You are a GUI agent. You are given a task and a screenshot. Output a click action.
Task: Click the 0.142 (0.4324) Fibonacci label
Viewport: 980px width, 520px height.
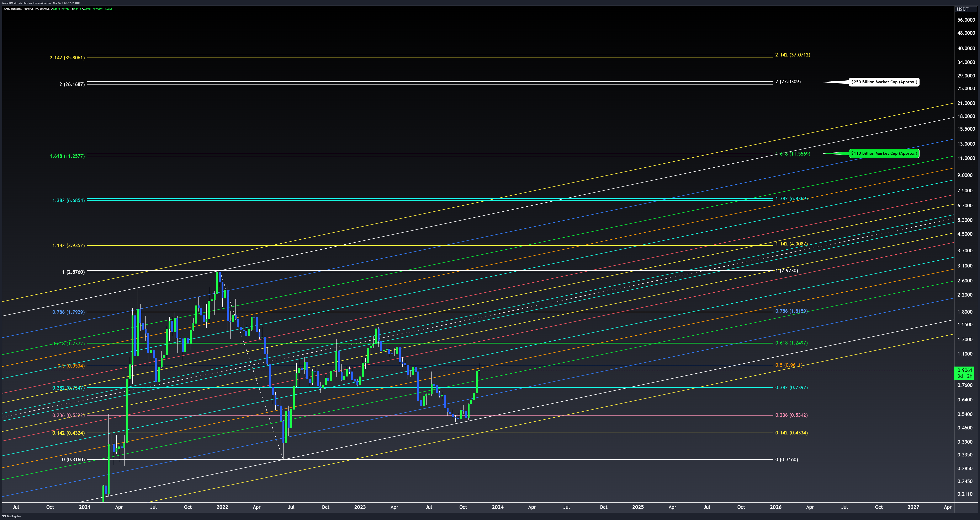pos(68,433)
